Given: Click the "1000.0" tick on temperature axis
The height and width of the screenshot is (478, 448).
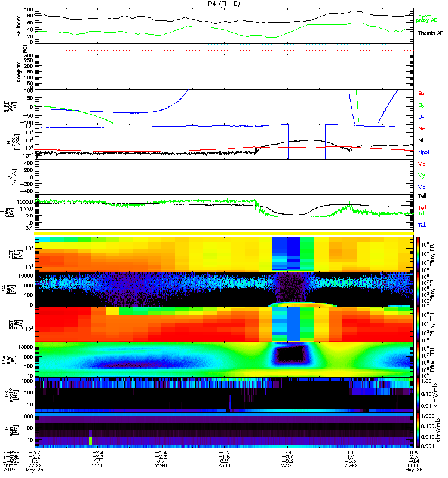Looking at the screenshot, I should [26, 202].
